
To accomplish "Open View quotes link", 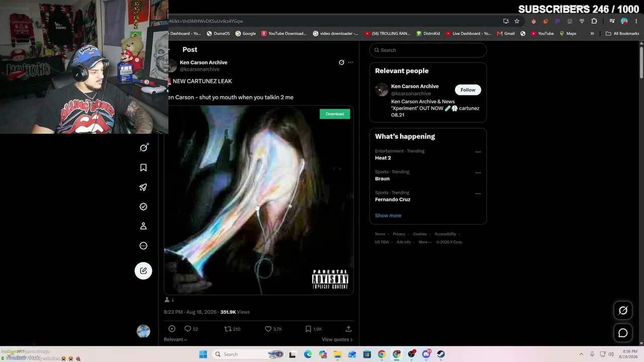I will (337, 339).
